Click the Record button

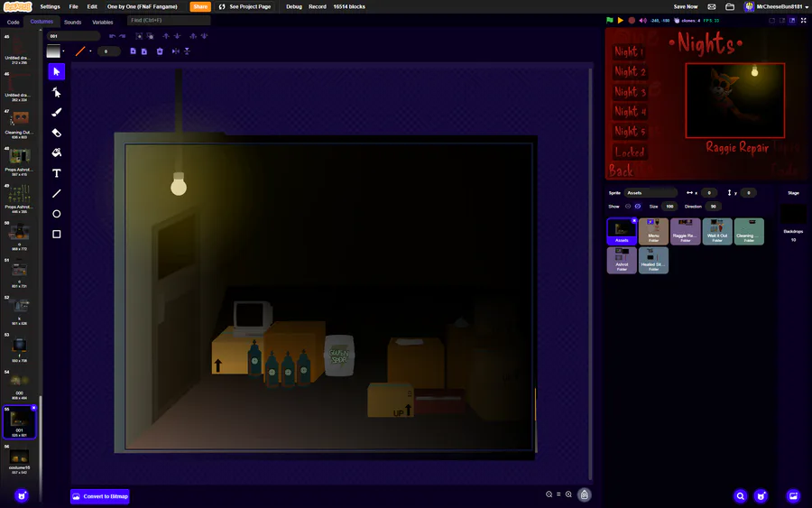pyautogui.click(x=318, y=6)
